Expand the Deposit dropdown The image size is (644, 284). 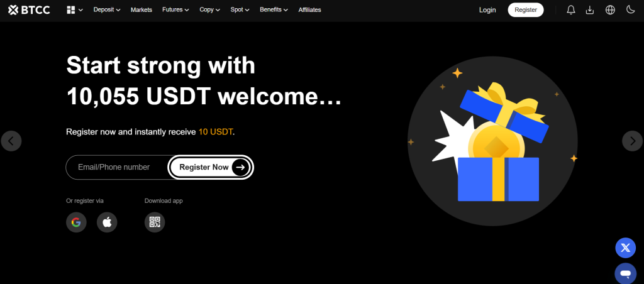coord(107,10)
